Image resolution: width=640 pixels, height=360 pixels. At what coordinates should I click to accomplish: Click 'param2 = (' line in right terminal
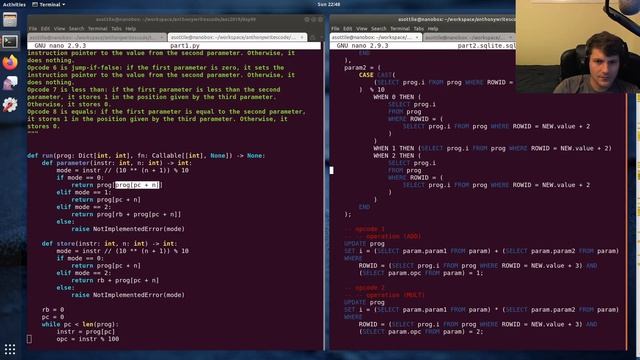(x=362, y=68)
